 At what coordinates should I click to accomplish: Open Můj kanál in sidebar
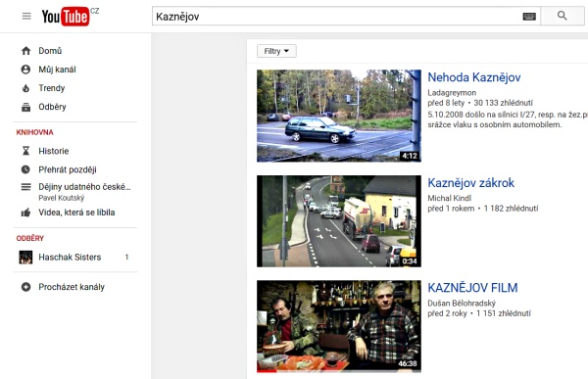coord(57,70)
